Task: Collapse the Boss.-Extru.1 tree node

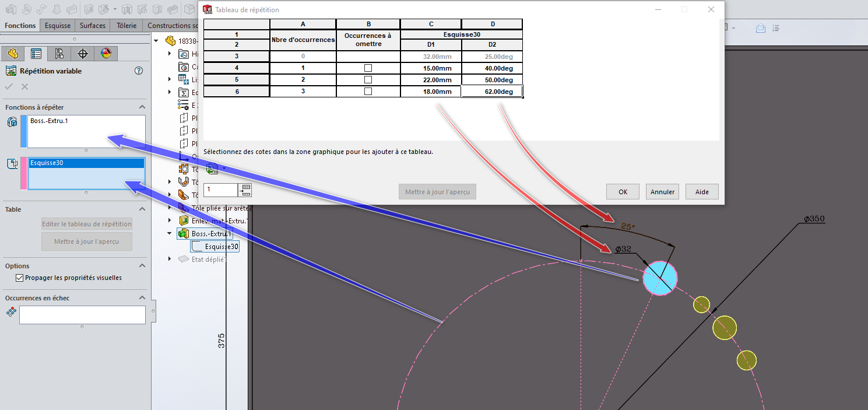Action: [x=170, y=233]
